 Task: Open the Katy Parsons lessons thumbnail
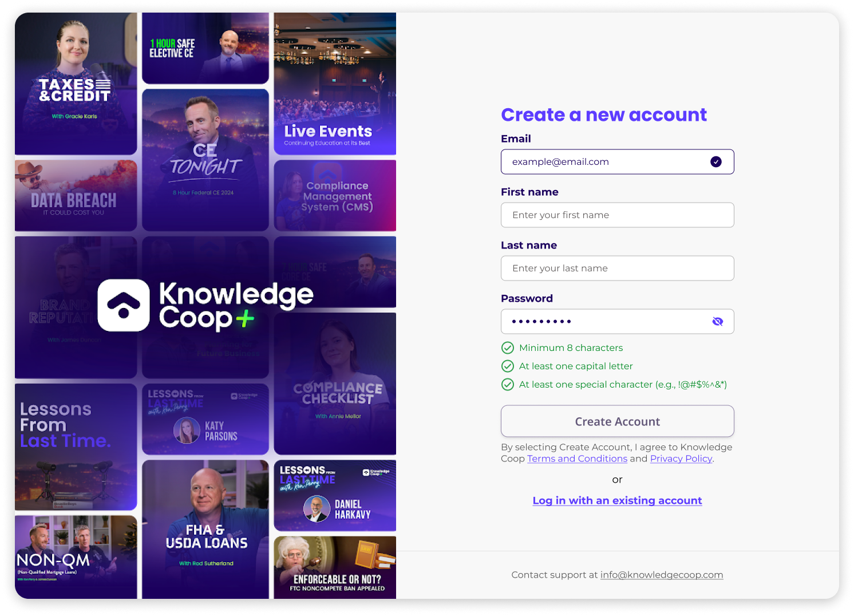point(205,419)
